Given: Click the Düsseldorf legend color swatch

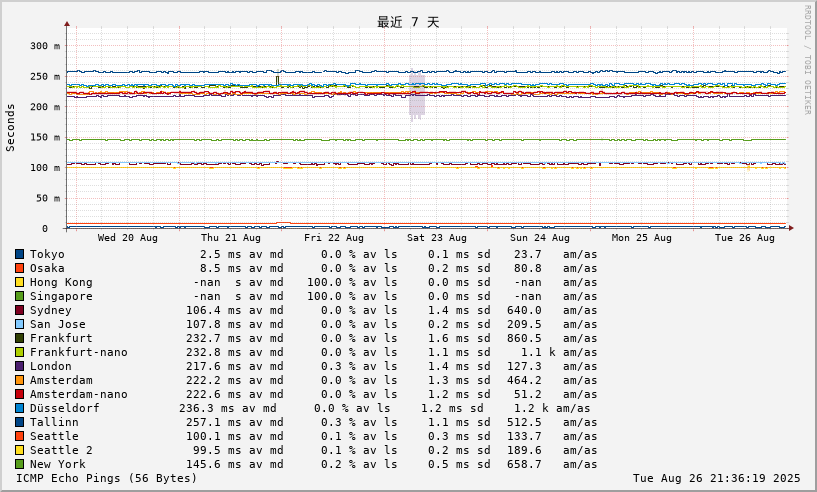Looking at the screenshot, I should coord(19,409).
